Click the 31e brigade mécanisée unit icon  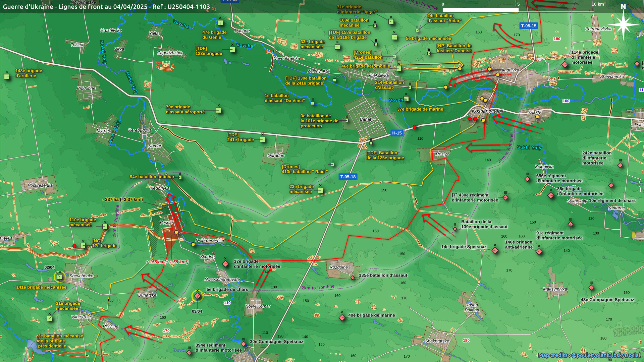coord(50,318)
